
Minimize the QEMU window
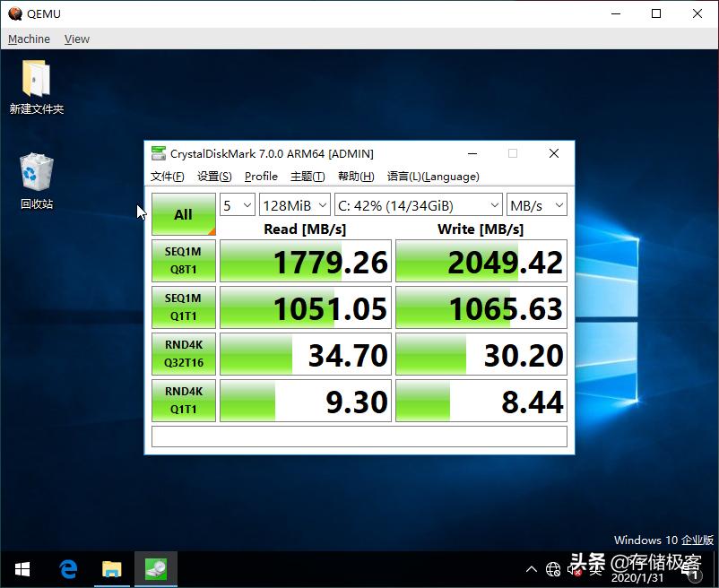(x=616, y=13)
